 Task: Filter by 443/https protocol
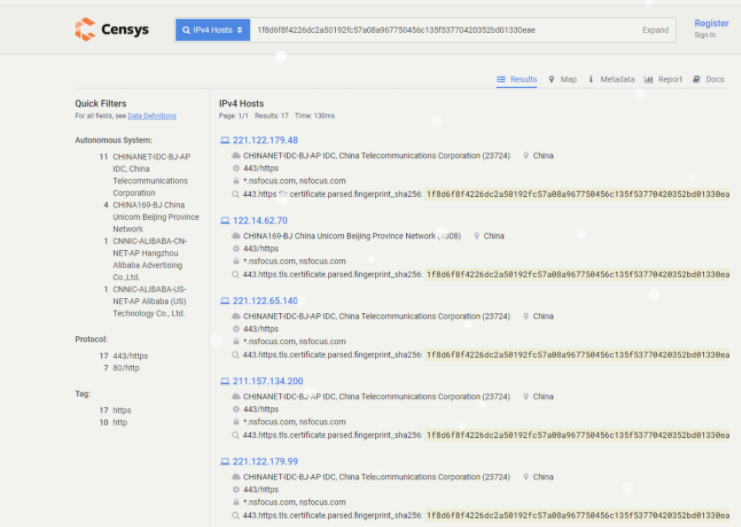pos(130,356)
